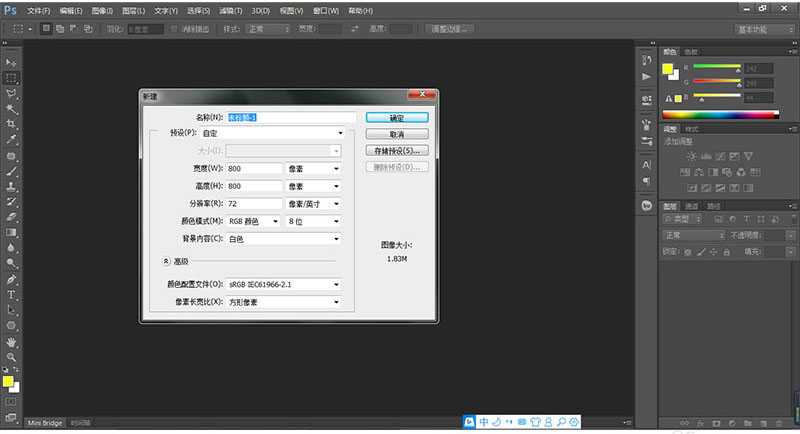Select the Zoom tool in the toolbox
Viewport: 800px width, 434px height.
(x=12, y=356)
